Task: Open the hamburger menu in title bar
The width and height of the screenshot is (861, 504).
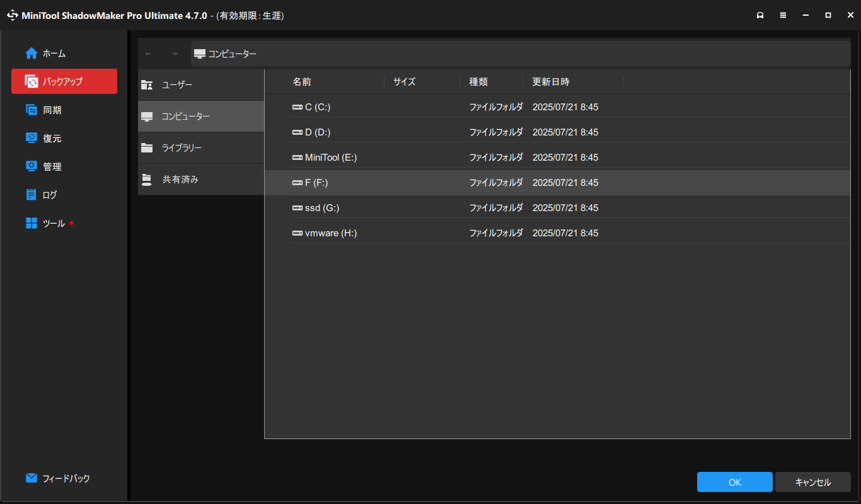Action: 783,15
